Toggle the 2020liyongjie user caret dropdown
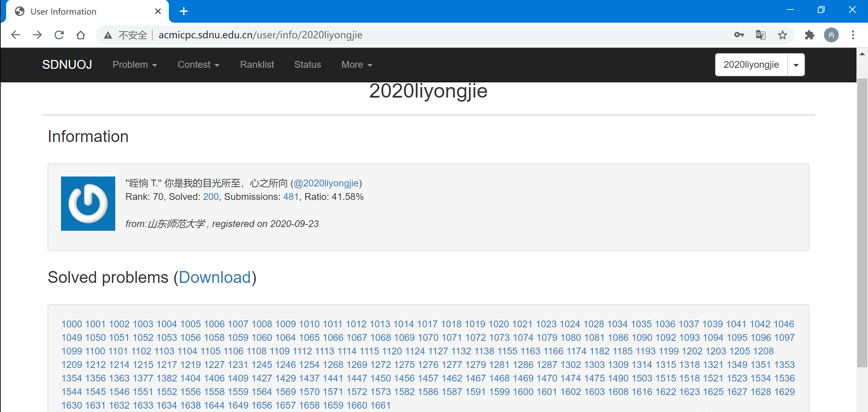868x412 pixels. [x=796, y=65]
